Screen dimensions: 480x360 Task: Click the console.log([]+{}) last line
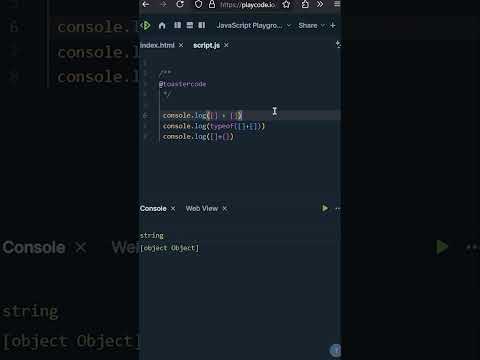pos(198,136)
